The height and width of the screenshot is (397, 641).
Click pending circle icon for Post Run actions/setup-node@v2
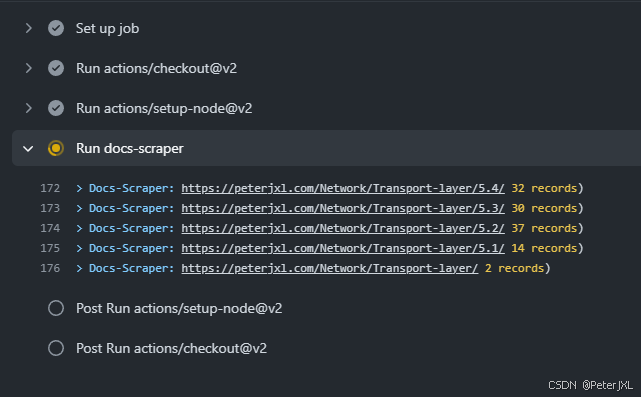(x=56, y=308)
